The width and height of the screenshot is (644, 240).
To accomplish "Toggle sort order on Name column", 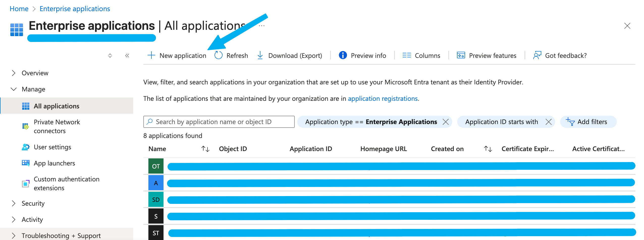I will [205, 149].
